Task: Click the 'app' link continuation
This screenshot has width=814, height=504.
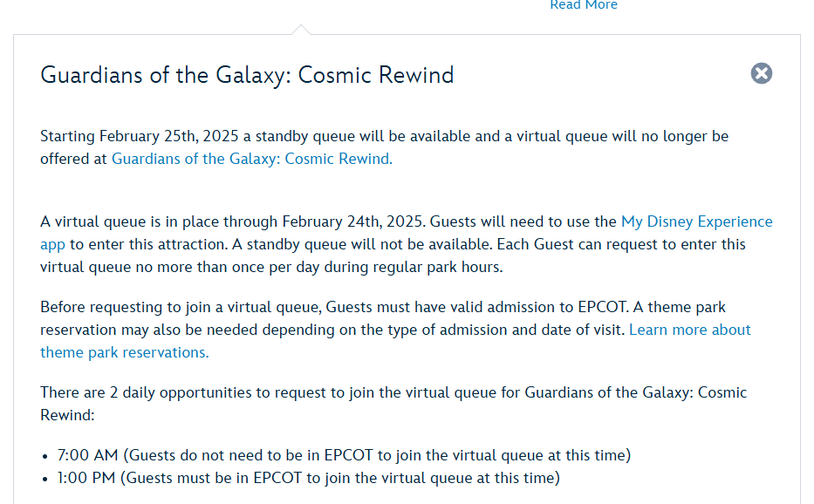Action: pos(53,245)
